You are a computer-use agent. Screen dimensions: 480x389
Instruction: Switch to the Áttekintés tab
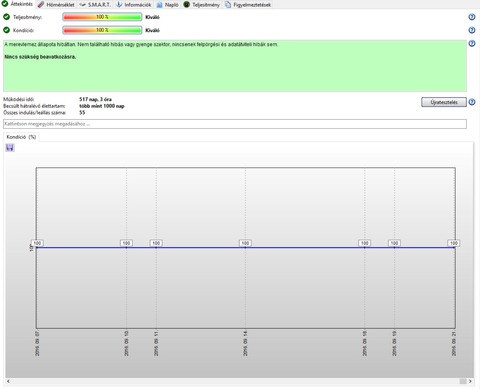[x=18, y=4]
